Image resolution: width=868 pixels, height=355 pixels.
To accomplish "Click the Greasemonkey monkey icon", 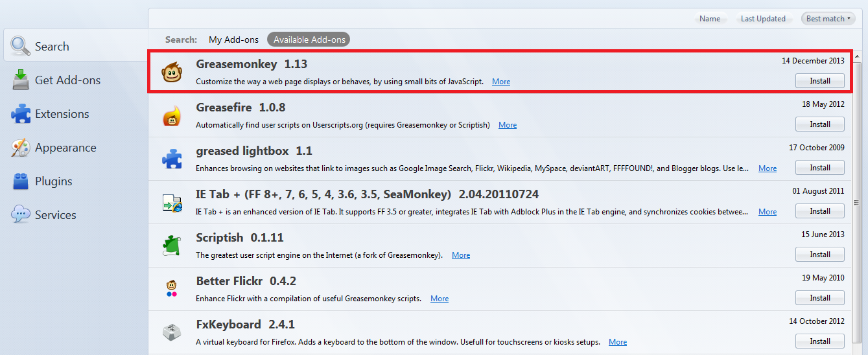I will point(172,72).
